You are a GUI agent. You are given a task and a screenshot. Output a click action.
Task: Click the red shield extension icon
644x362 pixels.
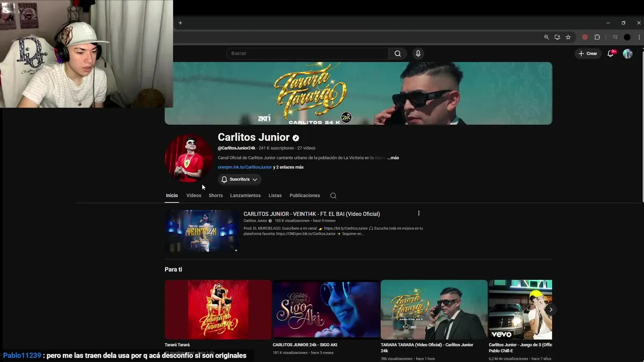tap(585, 37)
